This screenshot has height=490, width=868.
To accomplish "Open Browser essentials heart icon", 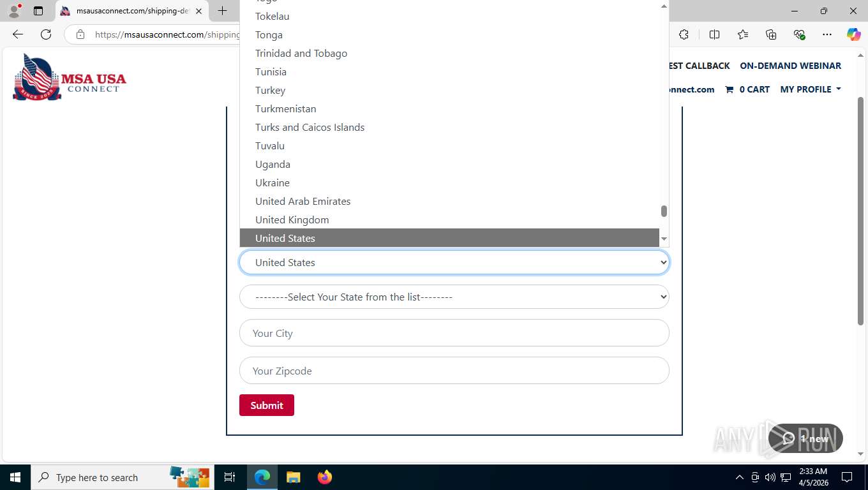I will pyautogui.click(x=799, y=34).
